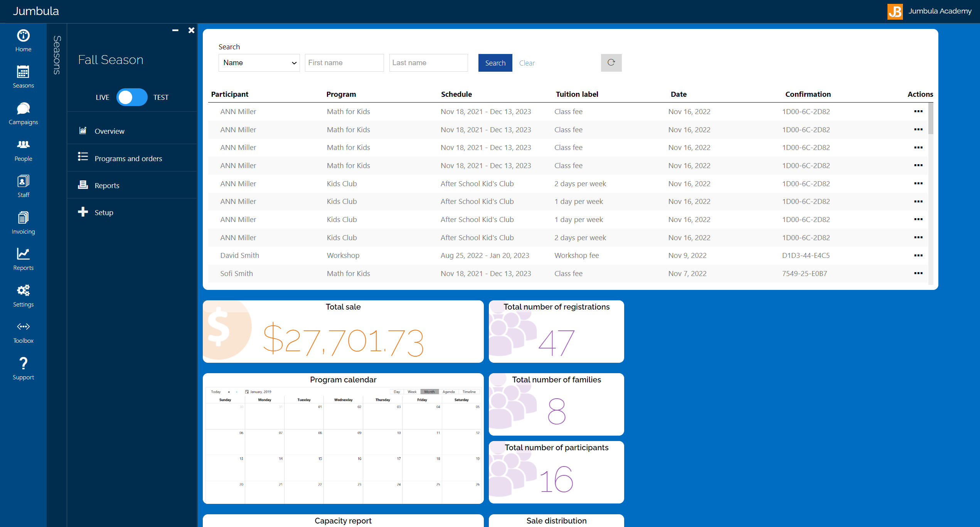980x527 pixels.
Task: Switch the Fall Season from LIVE to TEST
Action: [132, 97]
